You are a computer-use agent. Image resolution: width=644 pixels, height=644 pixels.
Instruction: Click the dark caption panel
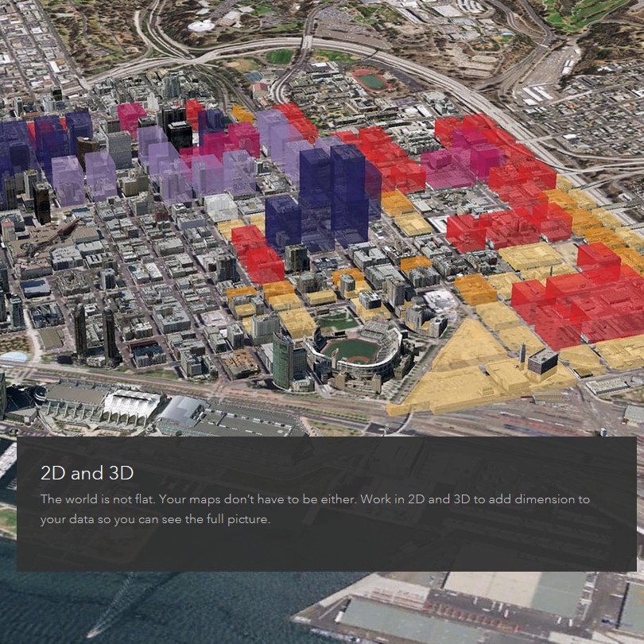[x=327, y=504]
